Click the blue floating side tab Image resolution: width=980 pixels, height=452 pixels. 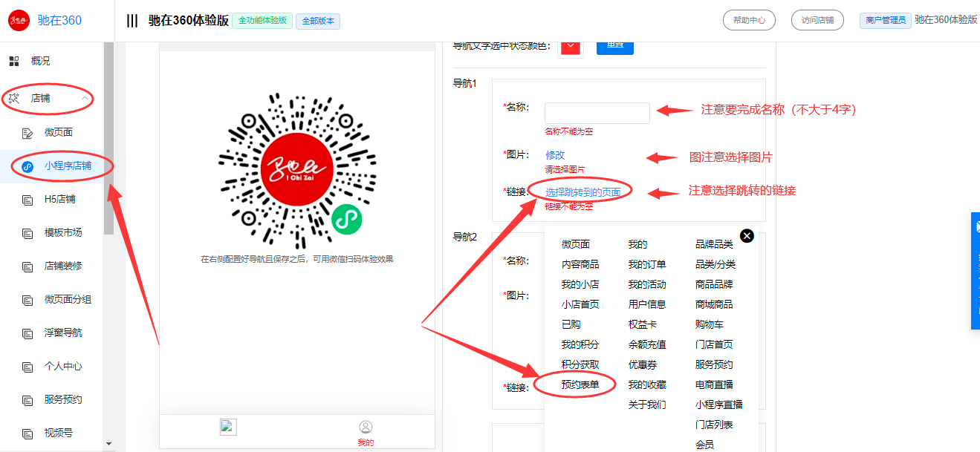976,271
